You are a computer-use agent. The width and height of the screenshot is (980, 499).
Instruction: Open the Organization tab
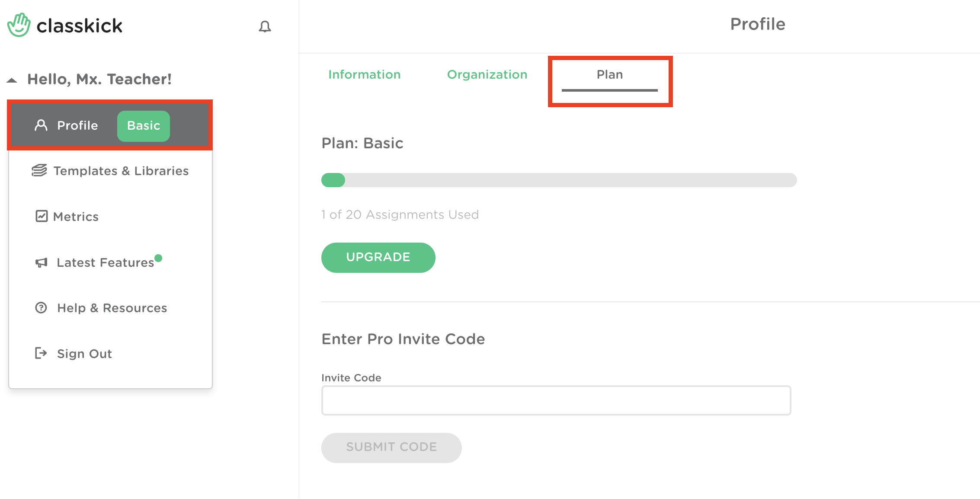point(487,74)
